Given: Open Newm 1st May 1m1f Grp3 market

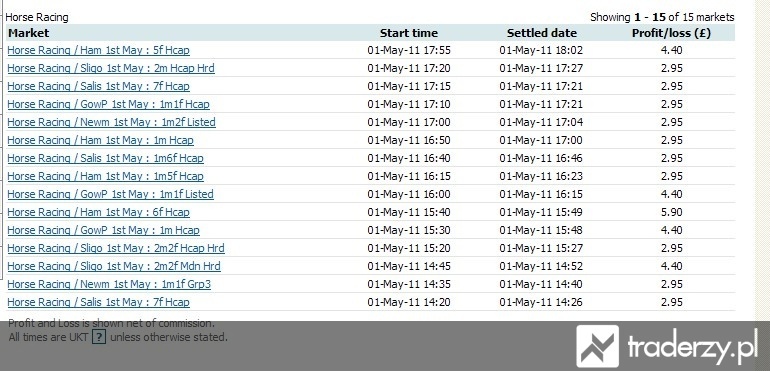Looking at the screenshot, I should pyautogui.click(x=109, y=285).
